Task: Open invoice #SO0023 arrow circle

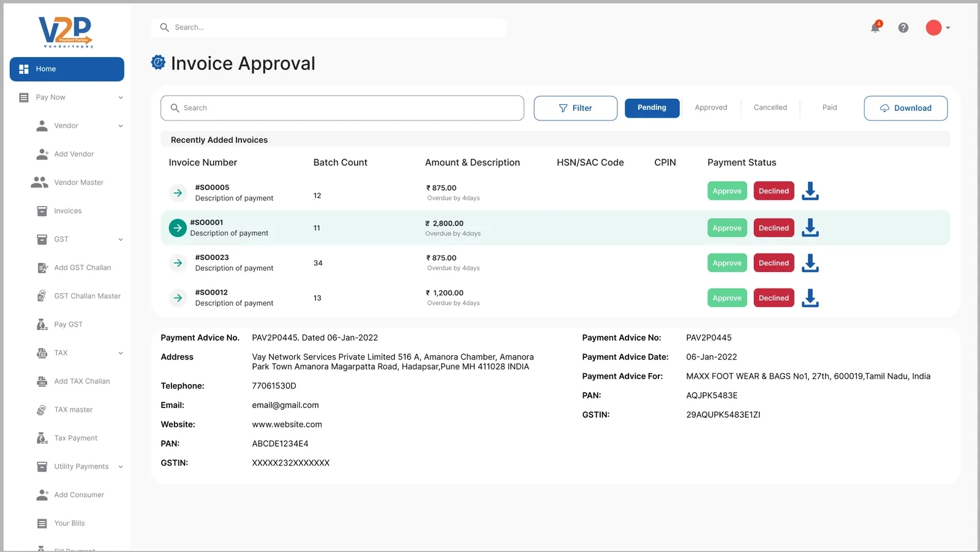Action: coord(178,263)
